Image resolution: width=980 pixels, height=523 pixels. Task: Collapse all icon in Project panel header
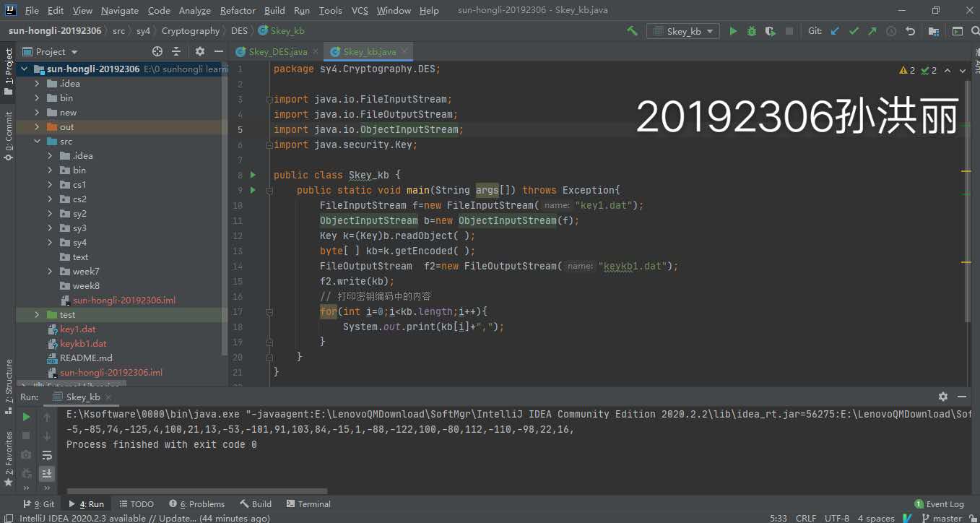pos(176,51)
